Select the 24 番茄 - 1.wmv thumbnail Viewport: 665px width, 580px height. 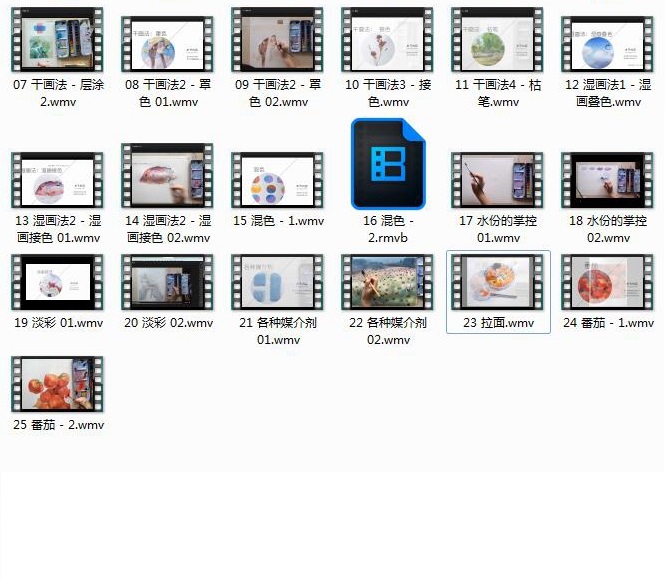(608, 282)
